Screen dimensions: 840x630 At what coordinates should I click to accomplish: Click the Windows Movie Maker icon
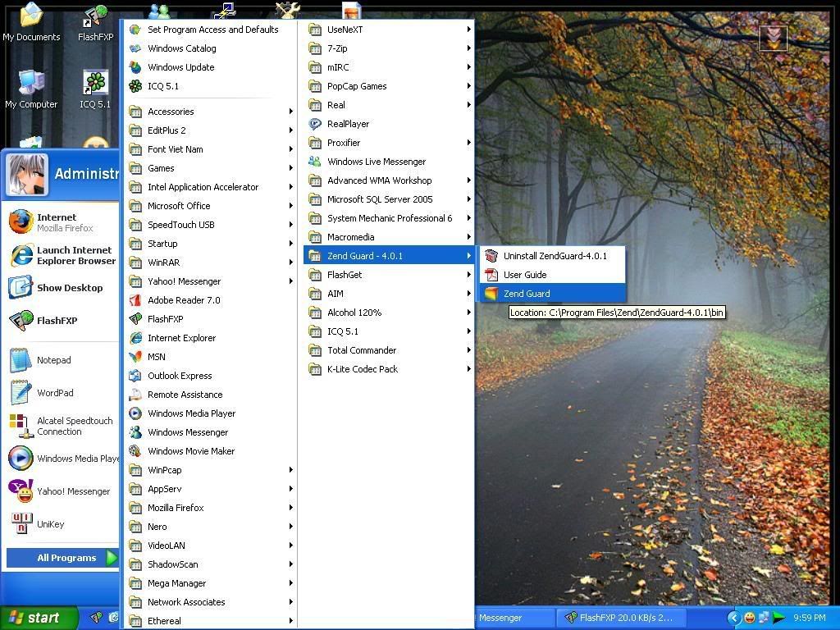[x=135, y=451]
